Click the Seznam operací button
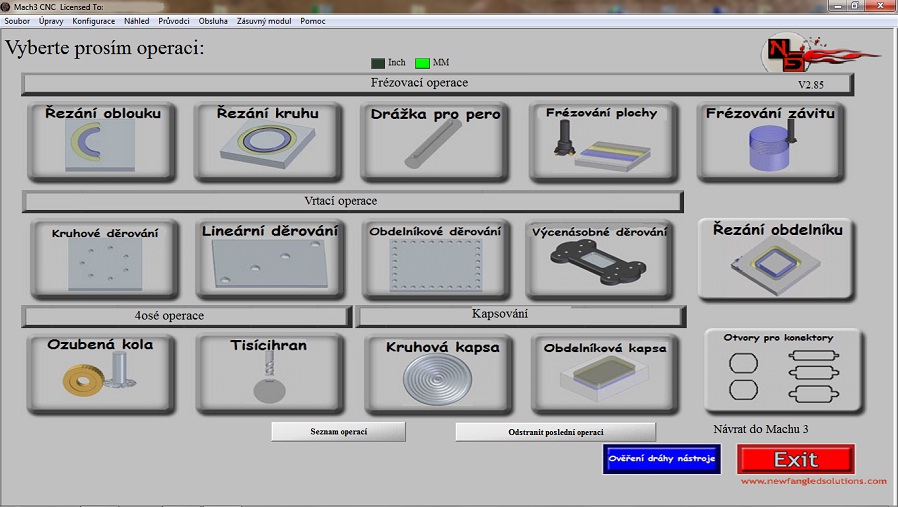Viewport: 898px width, 507px height. [x=338, y=431]
